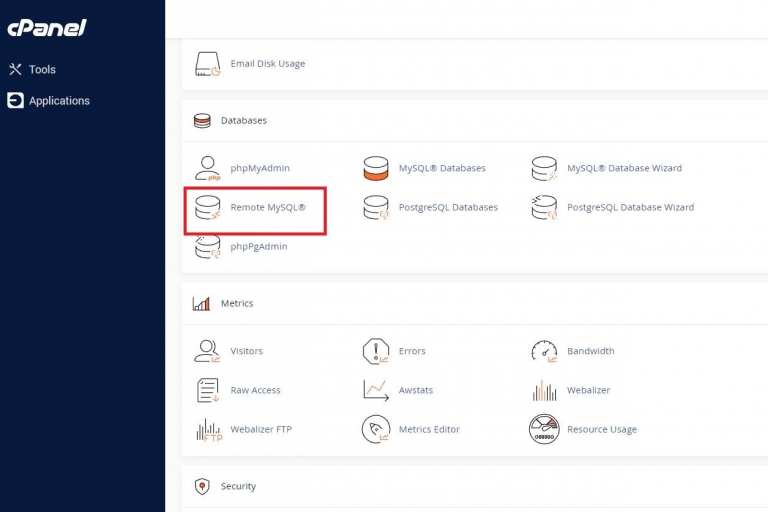768x512 pixels.
Task: Click the Metrics section chart icon
Action: pos(201,304)
